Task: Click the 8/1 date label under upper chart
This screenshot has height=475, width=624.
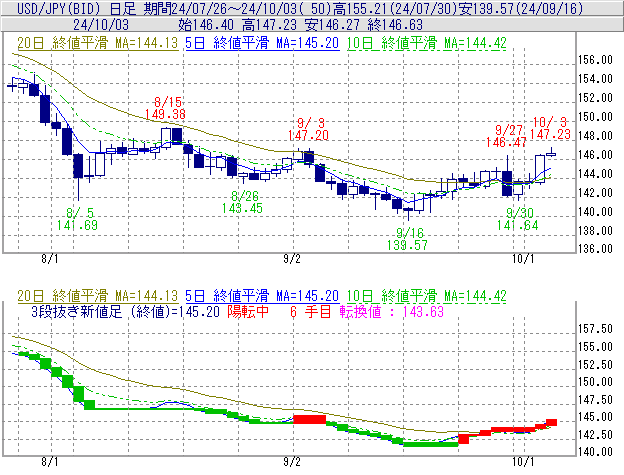Action: click(50, 259)
